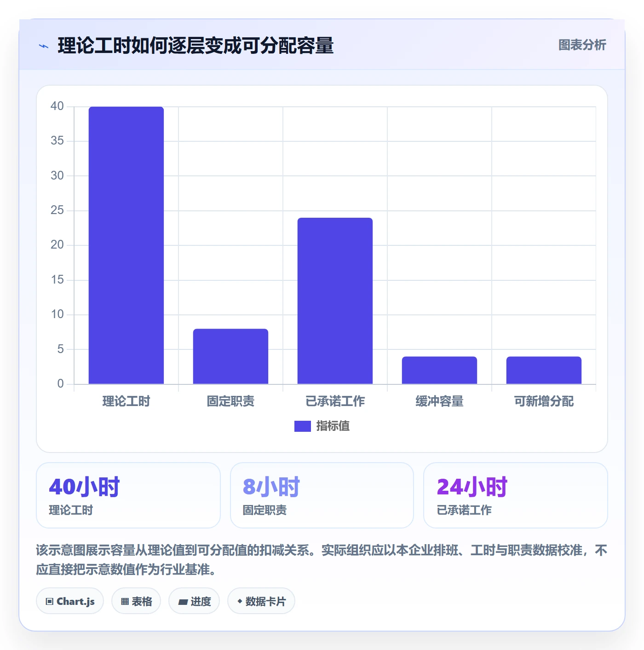Click the y-axis value 20

click(57, 245)
